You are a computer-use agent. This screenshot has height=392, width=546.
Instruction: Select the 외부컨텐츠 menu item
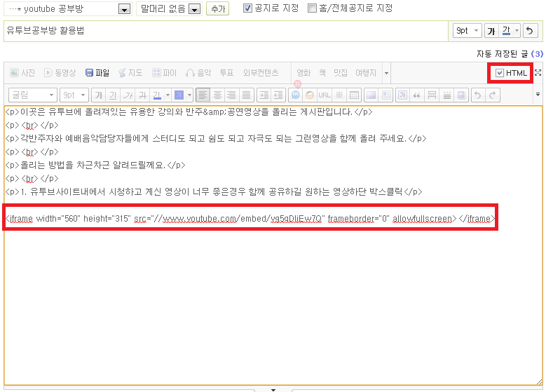click(x=261, y=73)
